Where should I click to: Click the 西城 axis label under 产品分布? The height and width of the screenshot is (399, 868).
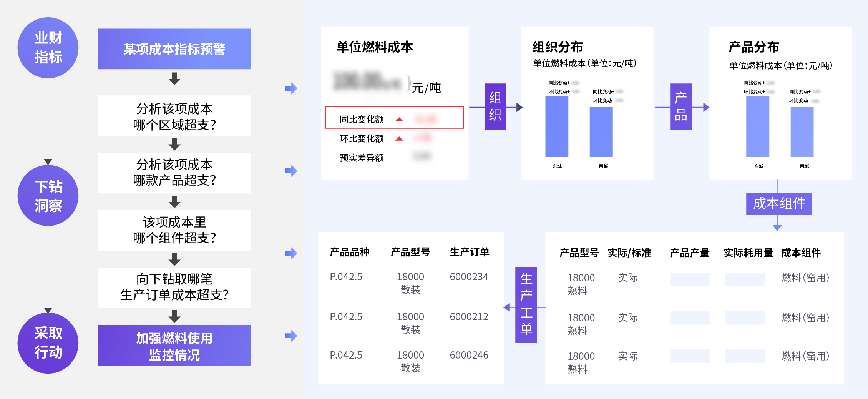[x=804, y=166]
